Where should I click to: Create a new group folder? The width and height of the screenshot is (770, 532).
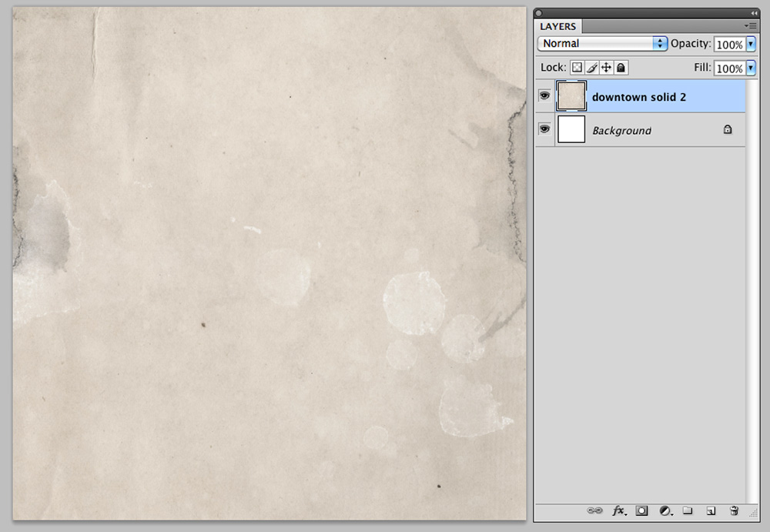point(688,510)
